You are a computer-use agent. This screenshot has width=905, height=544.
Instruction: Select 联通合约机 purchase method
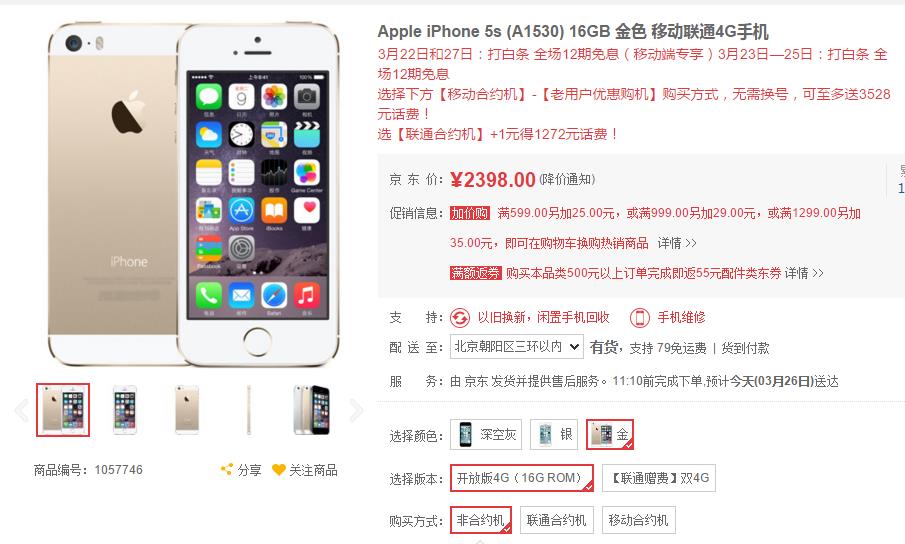tap(556, 520)
